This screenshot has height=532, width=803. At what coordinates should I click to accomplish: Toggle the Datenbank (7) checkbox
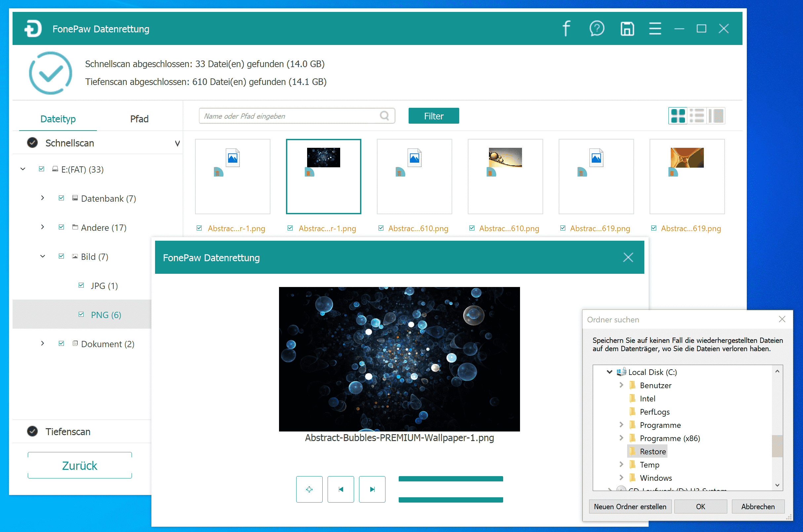[x=61, y=198]
